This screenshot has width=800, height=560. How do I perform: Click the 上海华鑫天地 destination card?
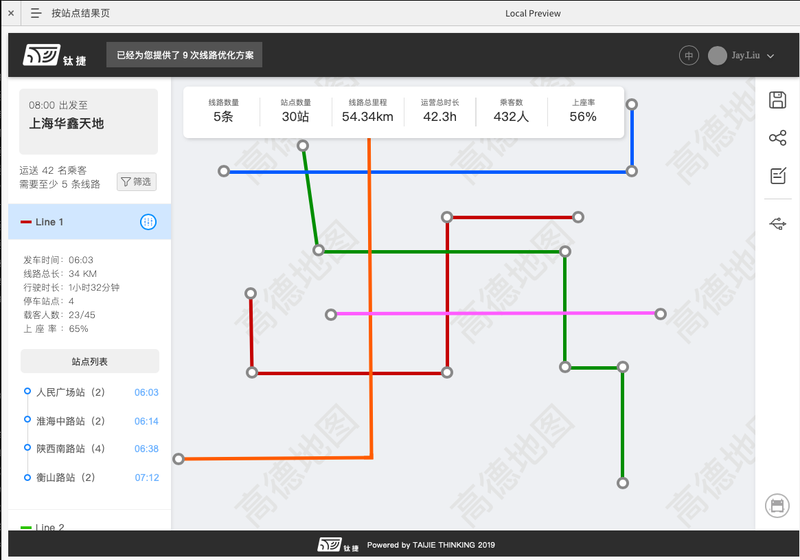point(89,121)
